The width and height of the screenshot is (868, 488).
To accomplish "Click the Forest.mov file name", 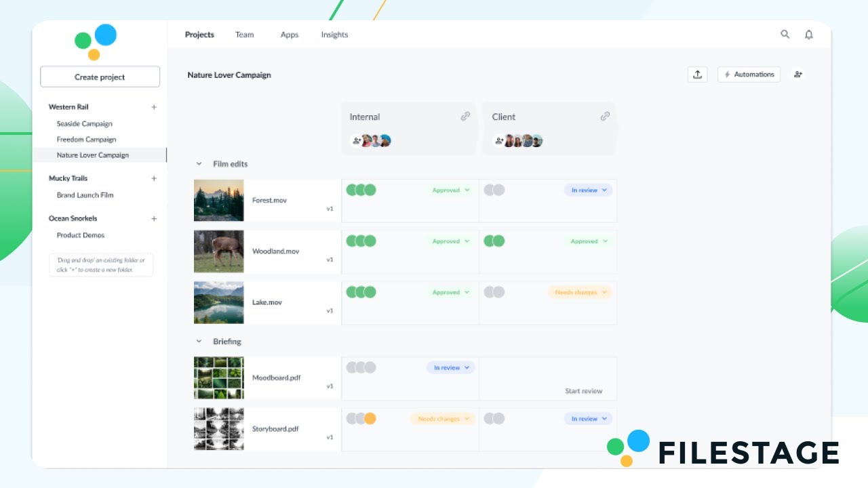I will coord(269,201).
